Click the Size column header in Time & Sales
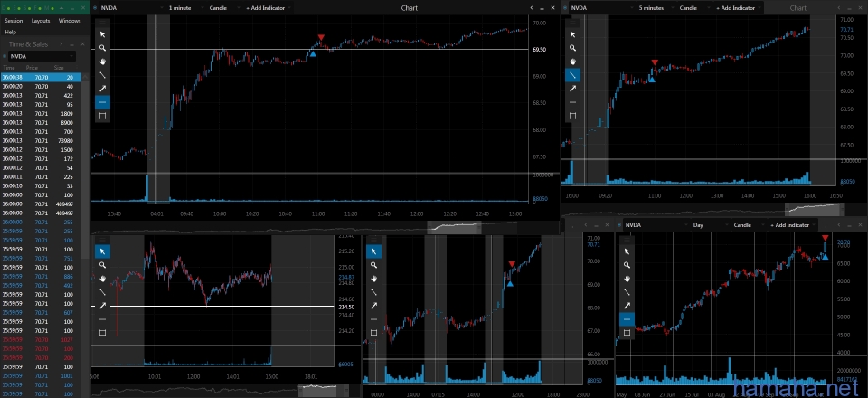 click(x=59, y=68)
